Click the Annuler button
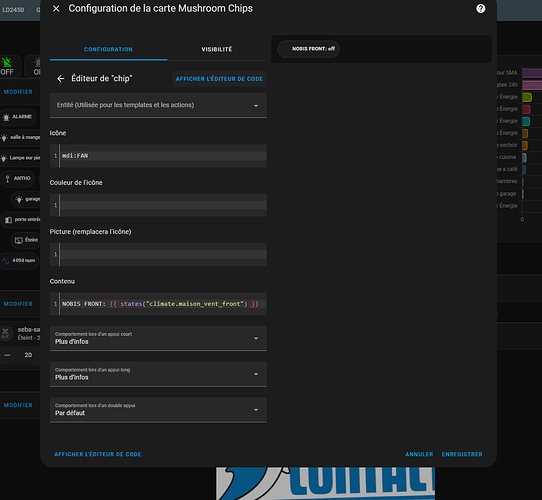The height and width of the screenshot is (500, 542). tap(419, 454)
